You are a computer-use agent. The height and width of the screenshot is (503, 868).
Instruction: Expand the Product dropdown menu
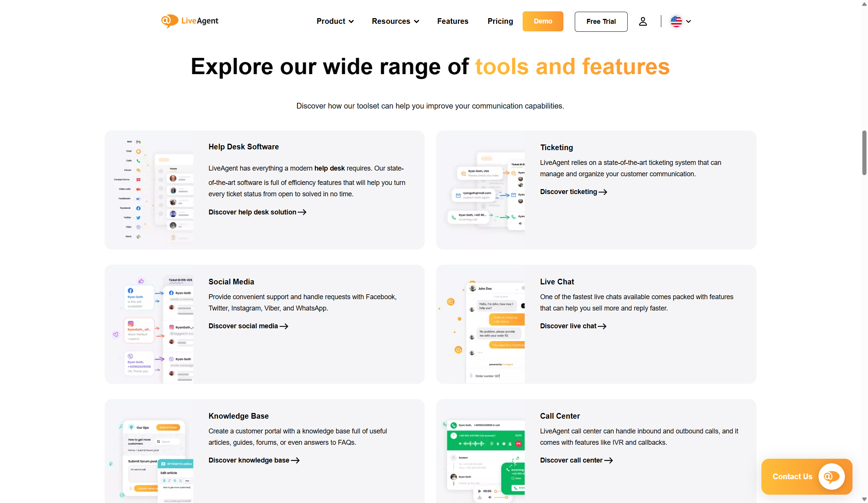tap(335, 22)
